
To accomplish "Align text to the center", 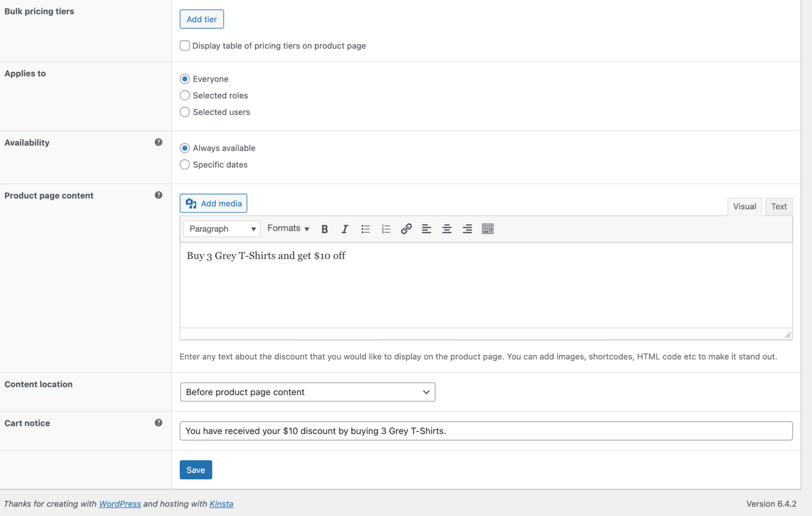I will [447, 229].
